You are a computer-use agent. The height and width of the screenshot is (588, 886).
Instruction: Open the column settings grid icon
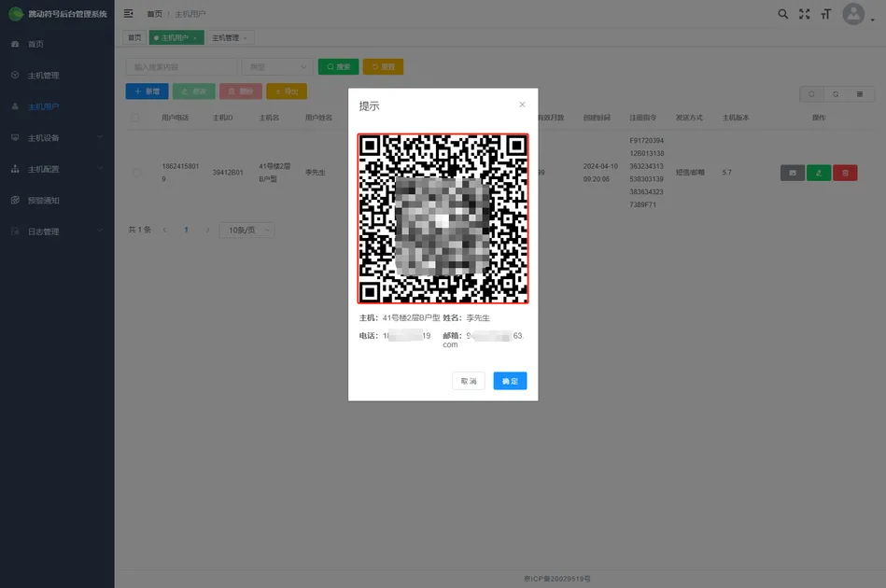pos(860,94)
